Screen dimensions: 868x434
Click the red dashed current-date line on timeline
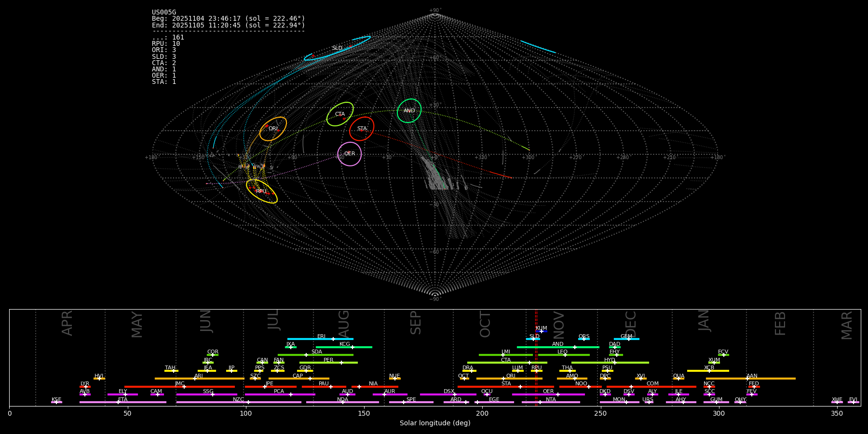(x=536, y=357)
